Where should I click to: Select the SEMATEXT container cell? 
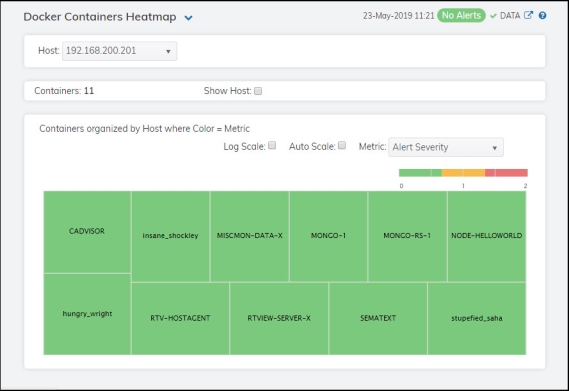click(x=378, y=318)
